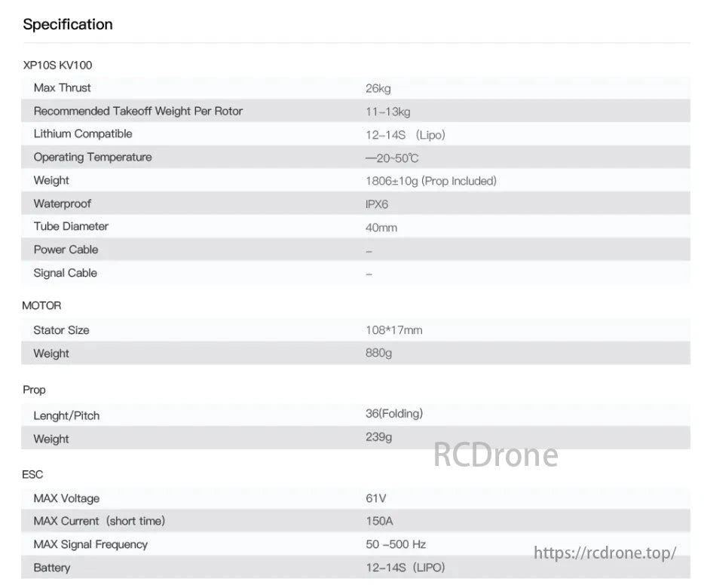Select the Specification heading

pyautogui.click(x=68, y=24)
